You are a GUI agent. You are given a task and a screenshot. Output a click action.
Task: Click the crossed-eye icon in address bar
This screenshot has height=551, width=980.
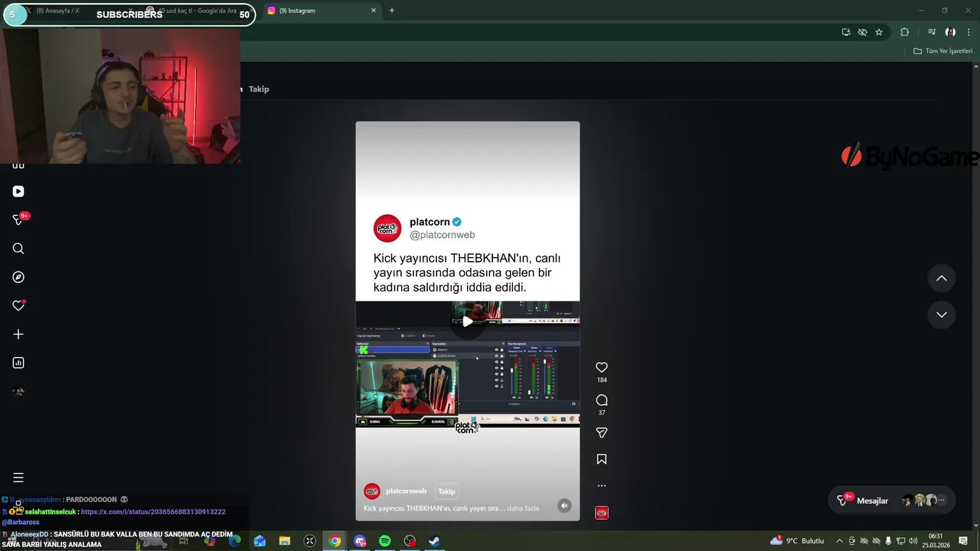862,32
